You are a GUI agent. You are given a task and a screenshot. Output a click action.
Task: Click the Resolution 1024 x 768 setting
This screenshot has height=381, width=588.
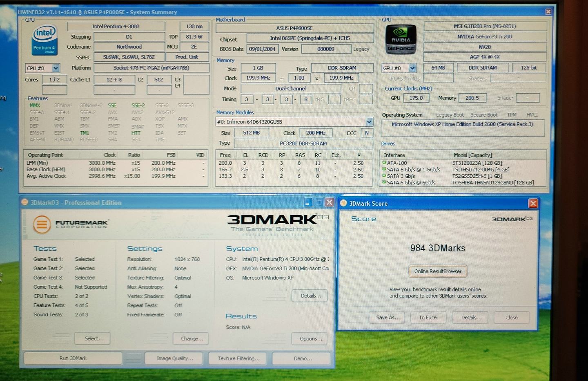coord(187,259)
